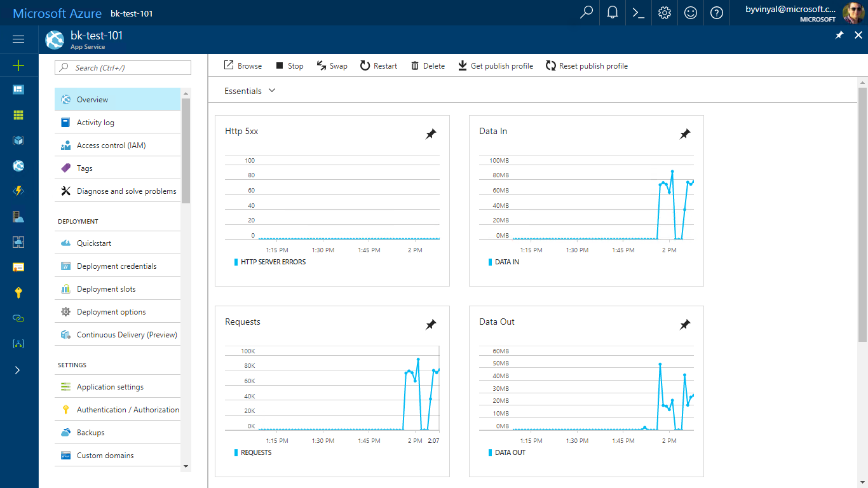
Task: Expand the Essentials section
Action: point(250,91)
